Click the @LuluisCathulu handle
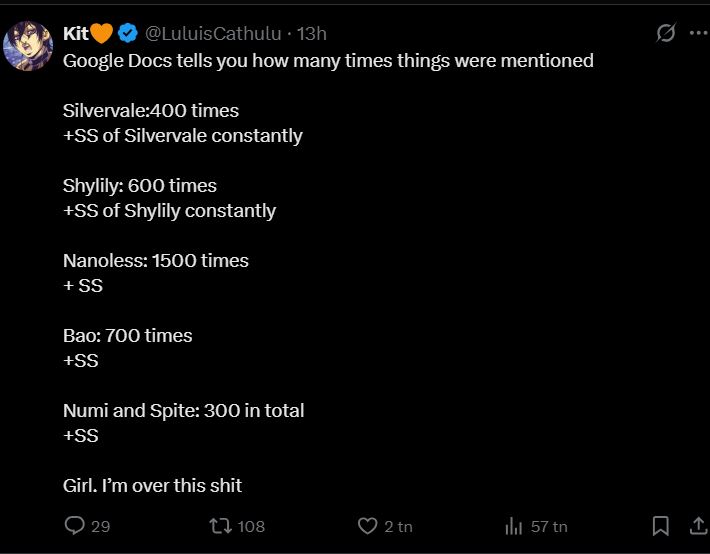Viewport: 710px width, 554px height. [x=213, y=33]
